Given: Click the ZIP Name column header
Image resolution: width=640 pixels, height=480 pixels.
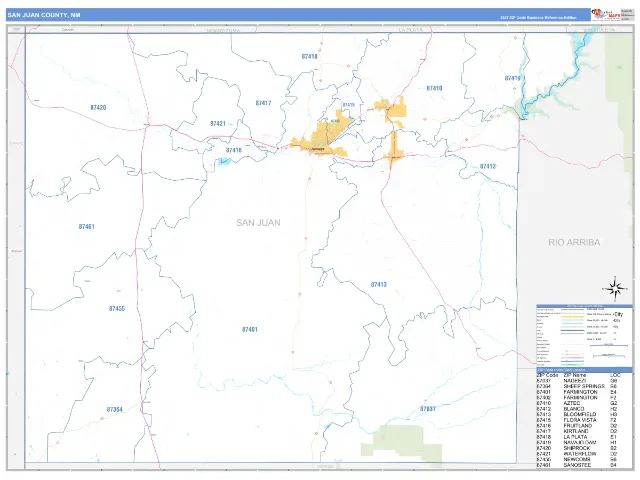Looking at the screenshot, I should (x=575, y=375).
